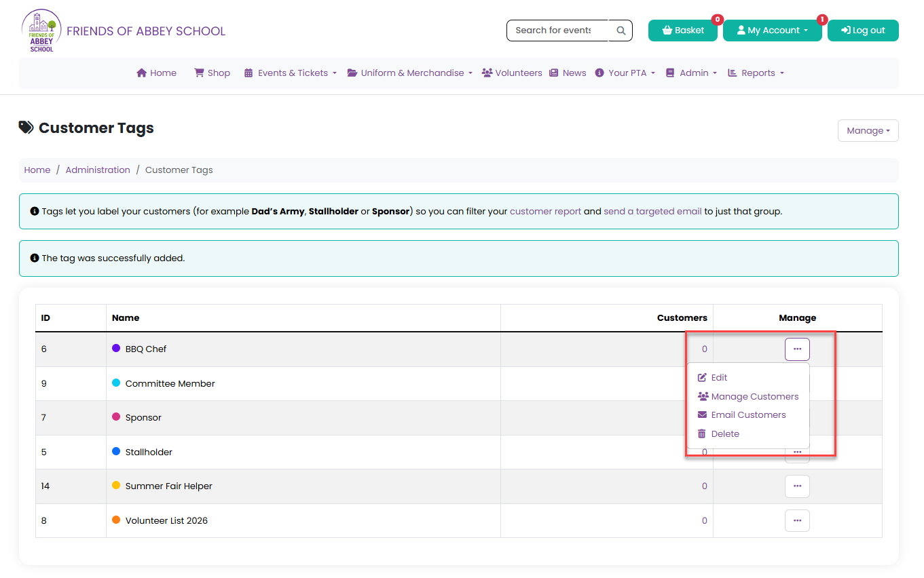Expand the Your PTA menu
924x578 pixels.
(625, 73)
